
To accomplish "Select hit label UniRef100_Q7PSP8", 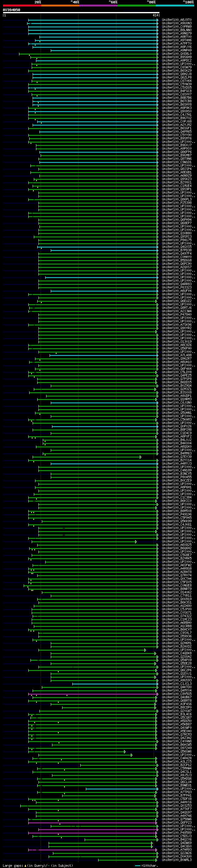I will [x=177, y=379].
